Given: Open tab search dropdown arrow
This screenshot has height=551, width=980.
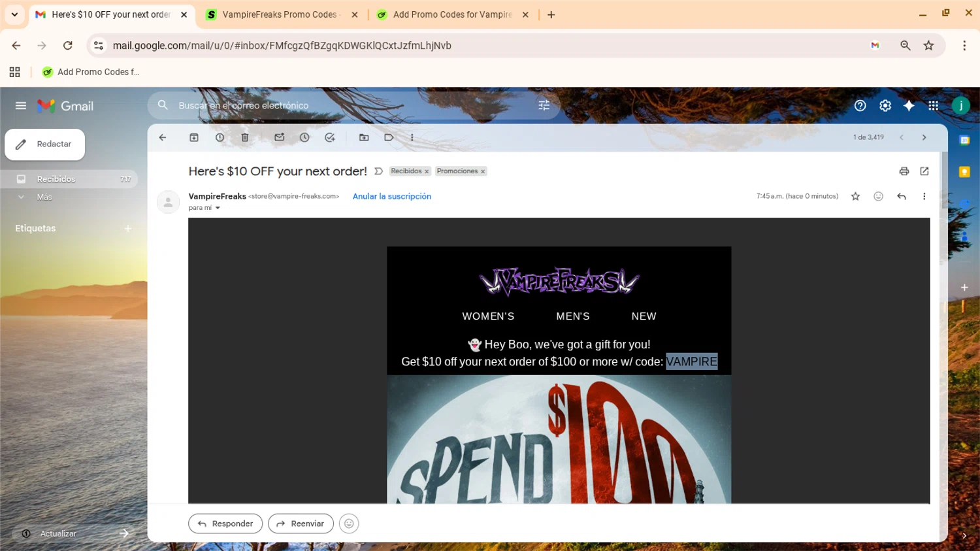Looking at the screenshot, I should pyautogui.click(x=14, y=14).
